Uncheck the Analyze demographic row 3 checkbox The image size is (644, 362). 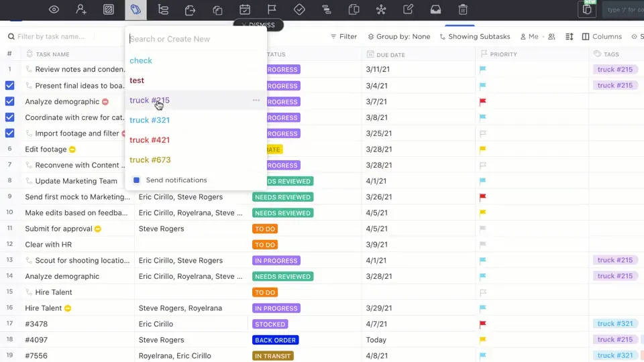click(x=10, y=101)
